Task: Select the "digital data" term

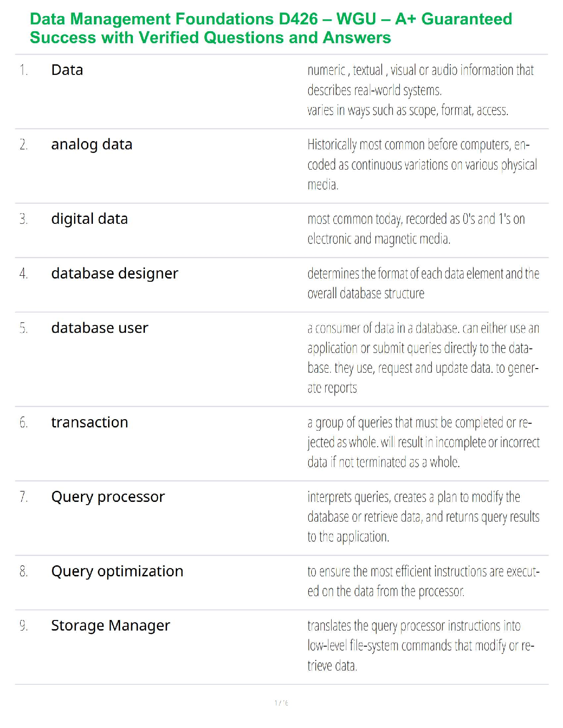Action: point(89,219)
